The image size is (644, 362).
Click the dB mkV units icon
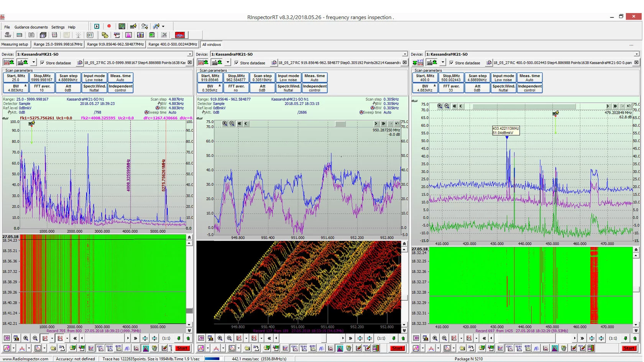coord(8,35)
